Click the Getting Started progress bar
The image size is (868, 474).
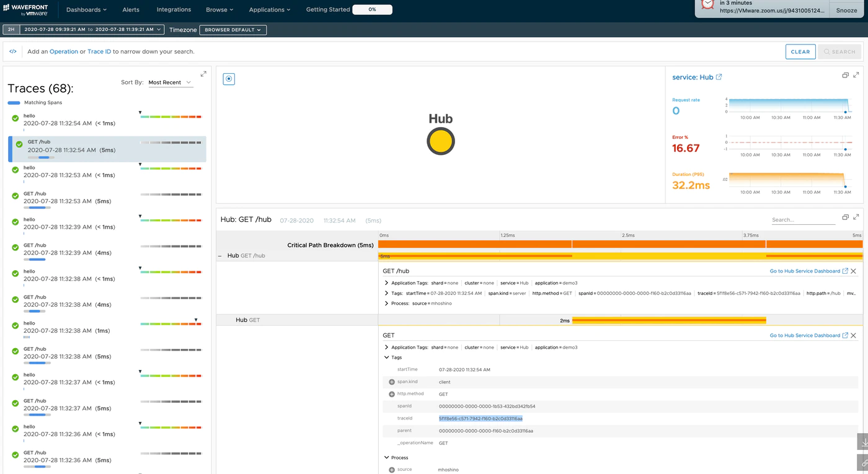click(x=372, y=10)
